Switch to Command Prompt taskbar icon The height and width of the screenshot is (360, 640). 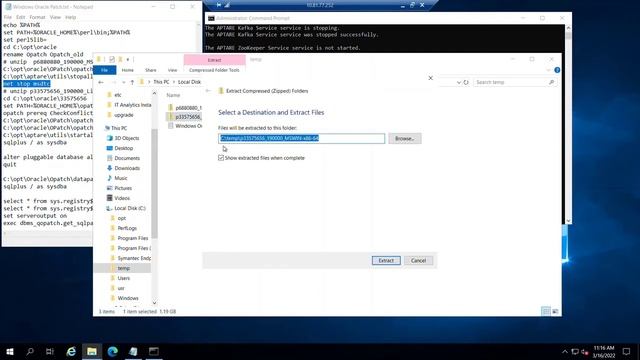coord(154,351)
